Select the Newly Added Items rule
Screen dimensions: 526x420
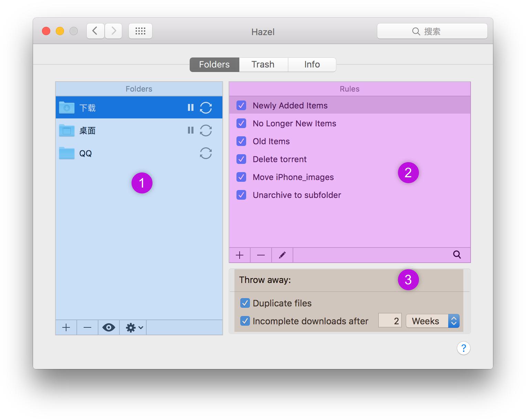(x=350, y=105)
